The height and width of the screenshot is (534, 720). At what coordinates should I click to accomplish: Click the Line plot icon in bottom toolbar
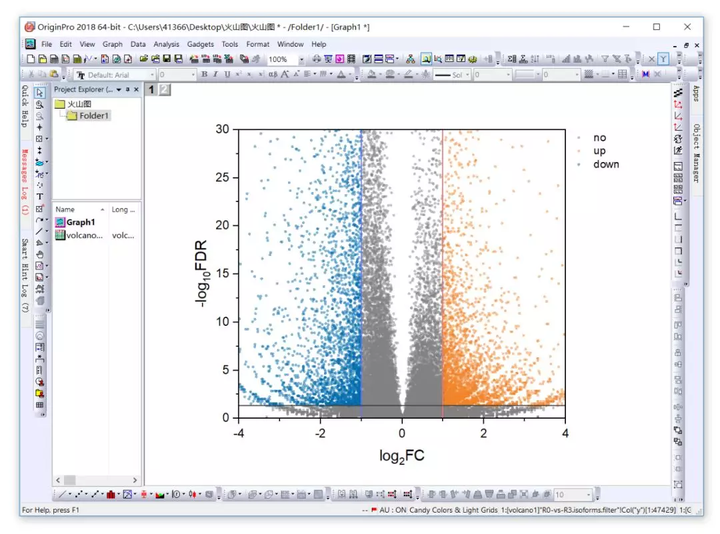pos(62,495)
